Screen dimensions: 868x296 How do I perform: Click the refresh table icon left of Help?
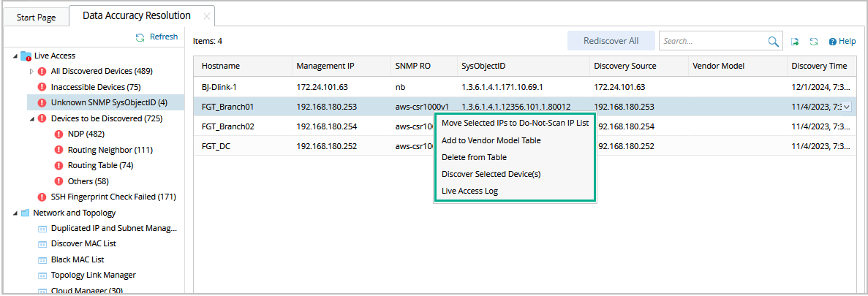coord(813,42)
